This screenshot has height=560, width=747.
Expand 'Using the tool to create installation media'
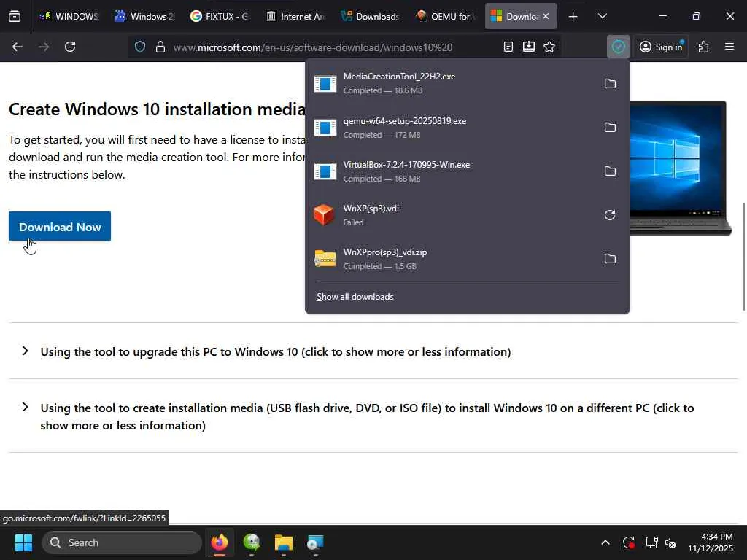point(368,416)
